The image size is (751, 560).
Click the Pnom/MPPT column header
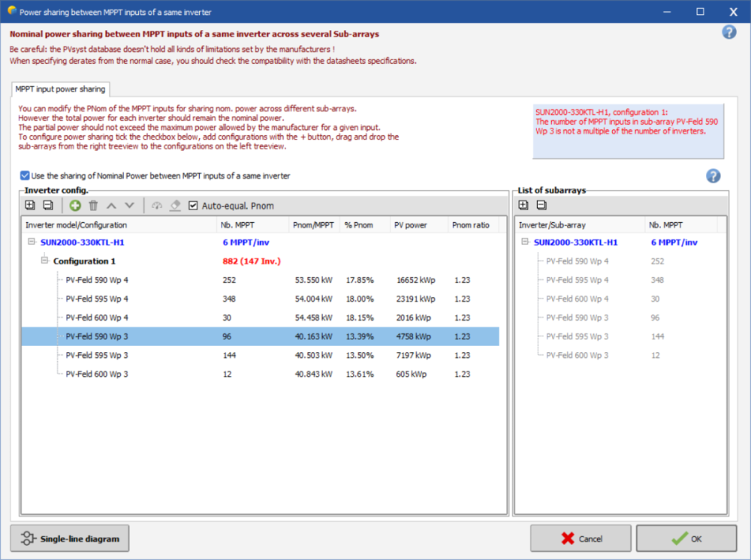311,224
